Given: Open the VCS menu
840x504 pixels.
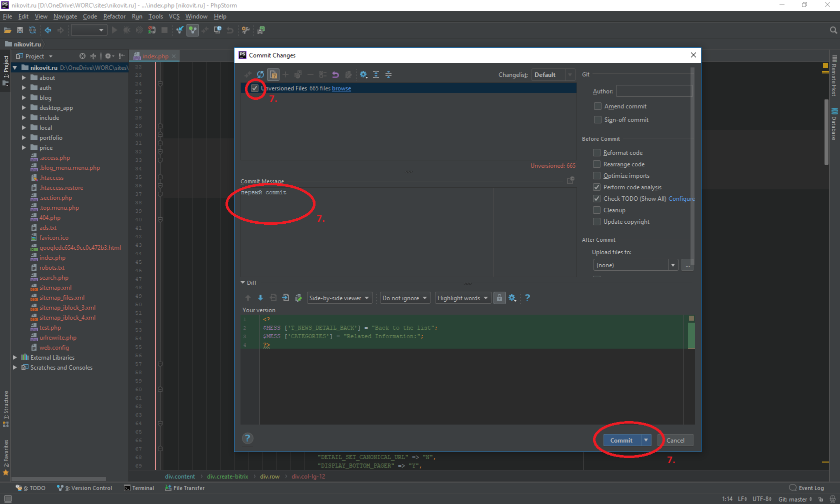Looking at the screenshot, I should tap(174, 16).
